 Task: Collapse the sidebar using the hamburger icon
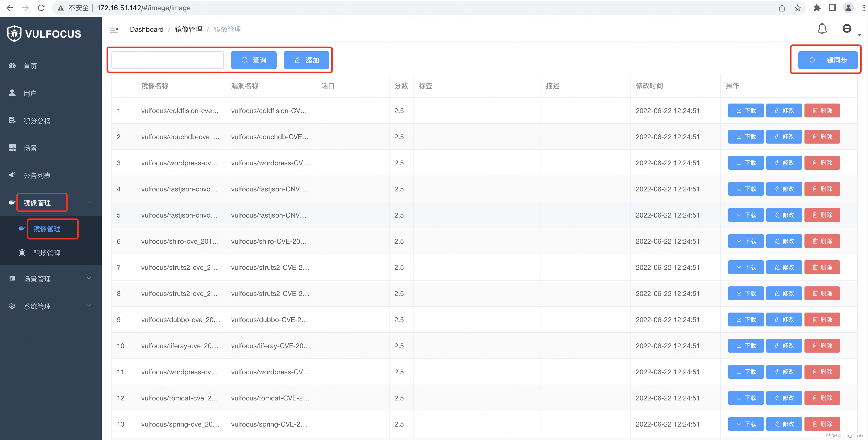(x=114, y=29)
